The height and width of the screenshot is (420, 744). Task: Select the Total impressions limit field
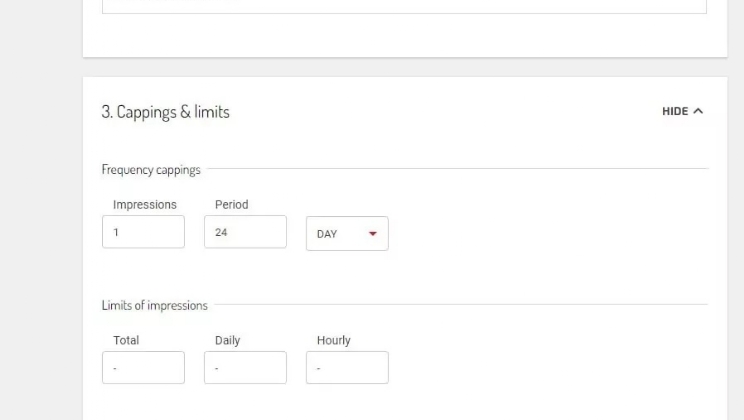click(143, 368)
